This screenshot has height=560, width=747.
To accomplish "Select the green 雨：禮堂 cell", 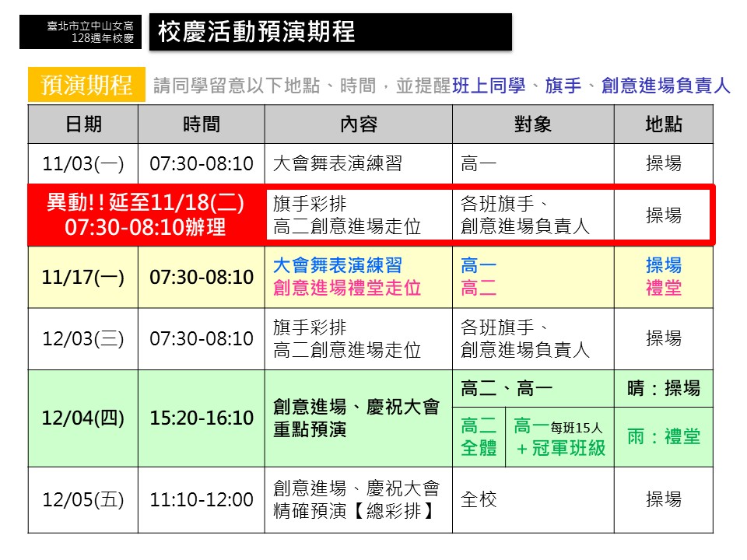I will 663,436.
